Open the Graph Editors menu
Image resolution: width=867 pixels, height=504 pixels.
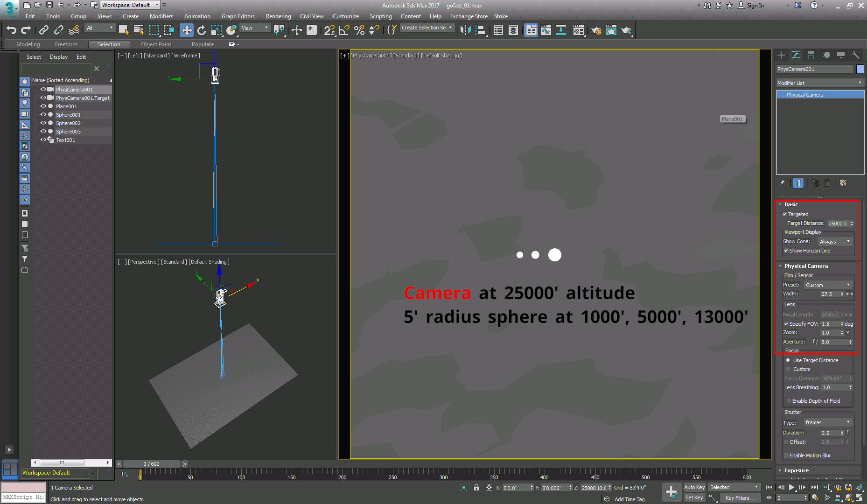(238, 16)
